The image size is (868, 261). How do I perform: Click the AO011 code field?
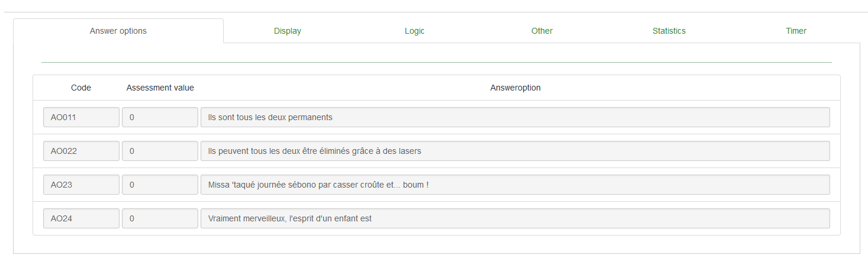81,117
